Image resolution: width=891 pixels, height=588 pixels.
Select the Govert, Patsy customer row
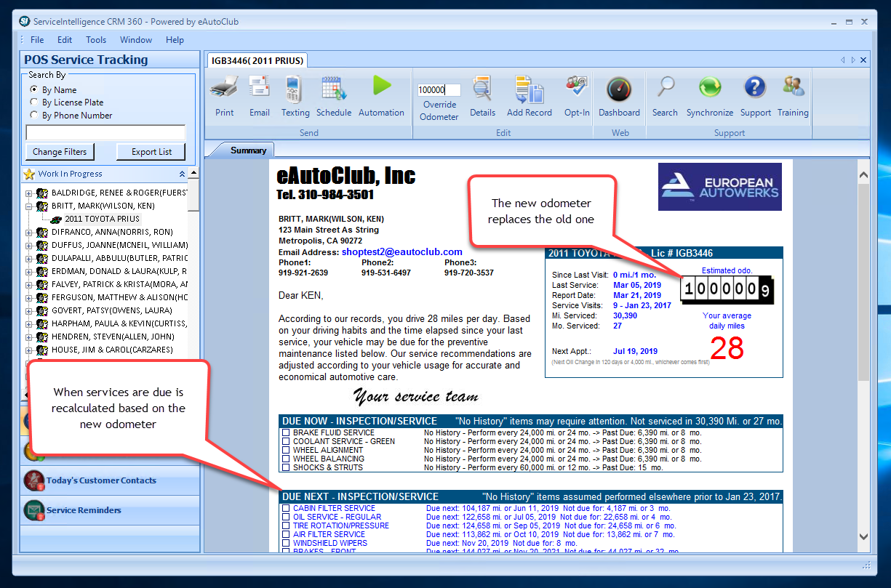[x=111, y=310]
